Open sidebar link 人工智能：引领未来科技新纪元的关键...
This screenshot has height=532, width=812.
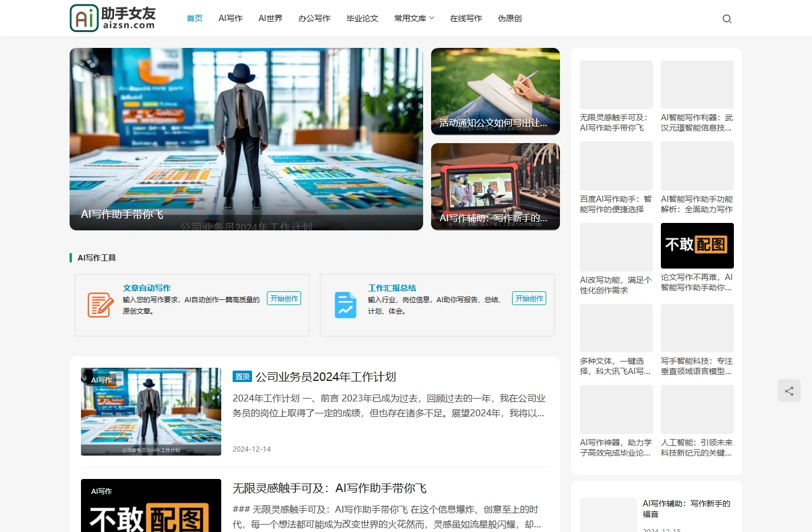point(697,448)
